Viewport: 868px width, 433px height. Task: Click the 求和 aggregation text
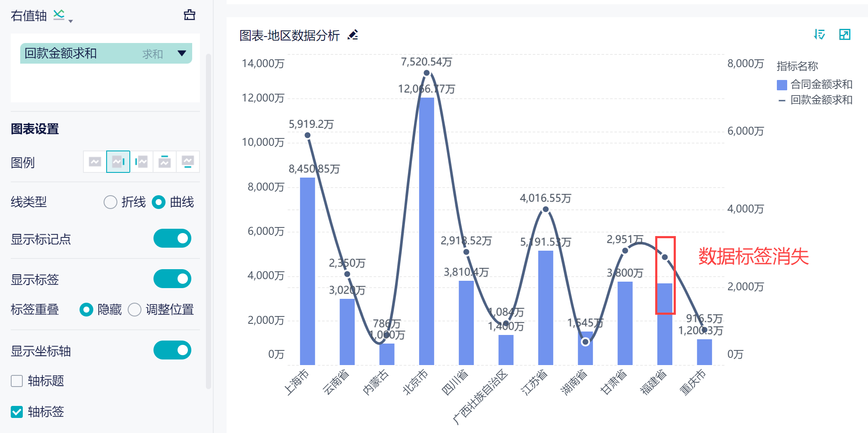point(153,54)
